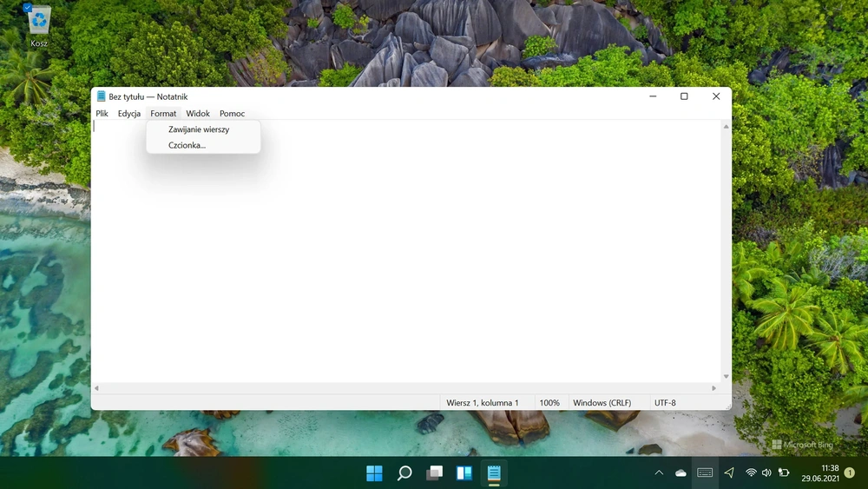This screenshot has width=868, height=489.
Task: Maximize the Notatnik window
Action: coord(684,96)
